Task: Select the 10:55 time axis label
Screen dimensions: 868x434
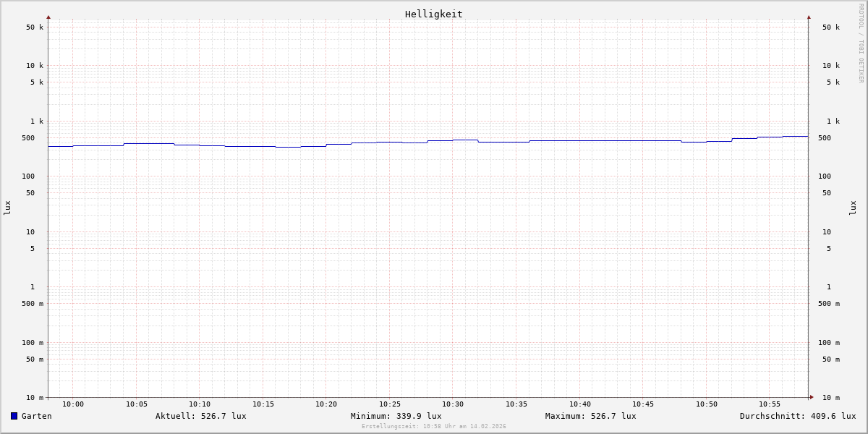Action: point(770,404)
